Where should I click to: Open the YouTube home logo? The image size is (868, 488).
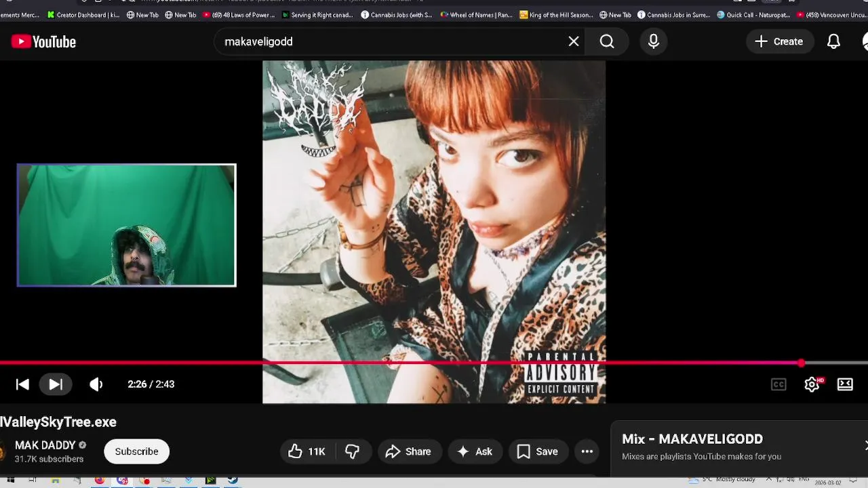point(43,42)
